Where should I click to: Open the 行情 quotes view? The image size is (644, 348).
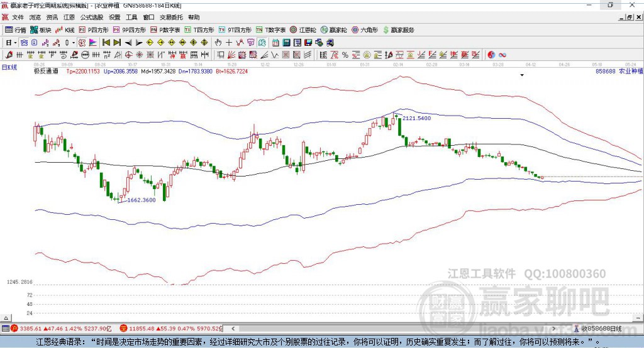[16, 30]
